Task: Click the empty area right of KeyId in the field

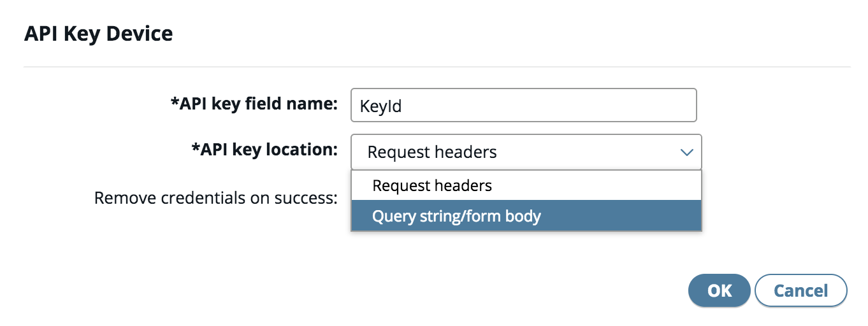Action: [548, 105]
